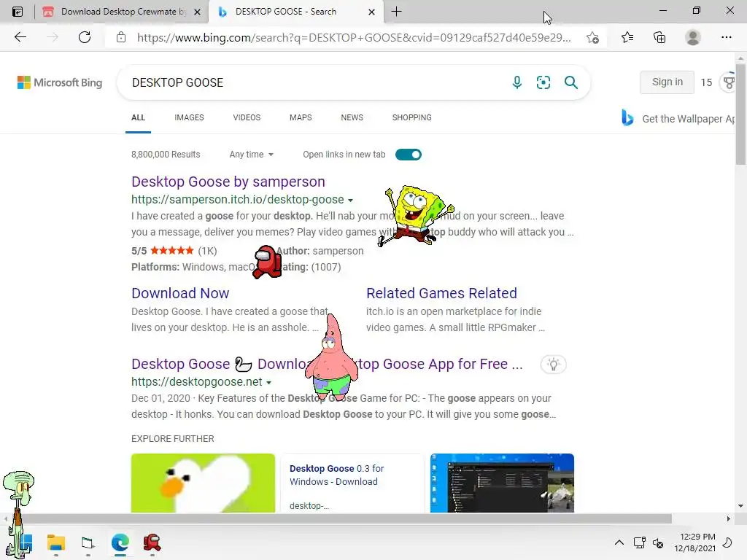Image resolution: width=747 pixels, height=560 pixels.
Task: Click the scroll right arrow
Action: tap(729, 518)
